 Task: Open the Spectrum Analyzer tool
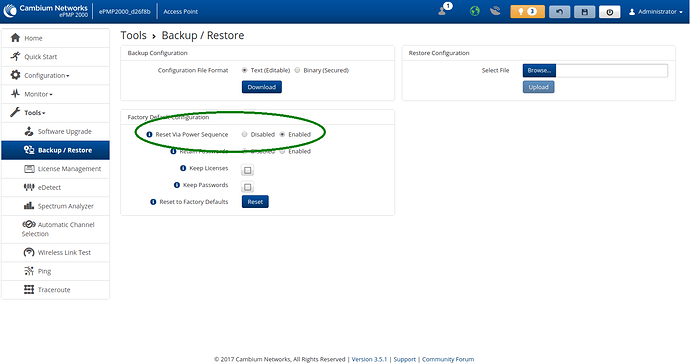pos(55,206)
